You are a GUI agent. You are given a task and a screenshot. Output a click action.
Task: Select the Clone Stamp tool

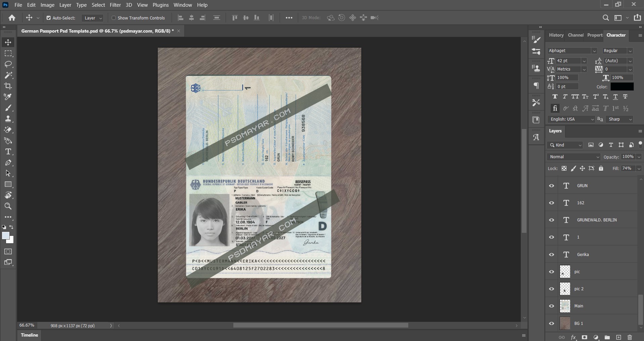pos(8,119)
